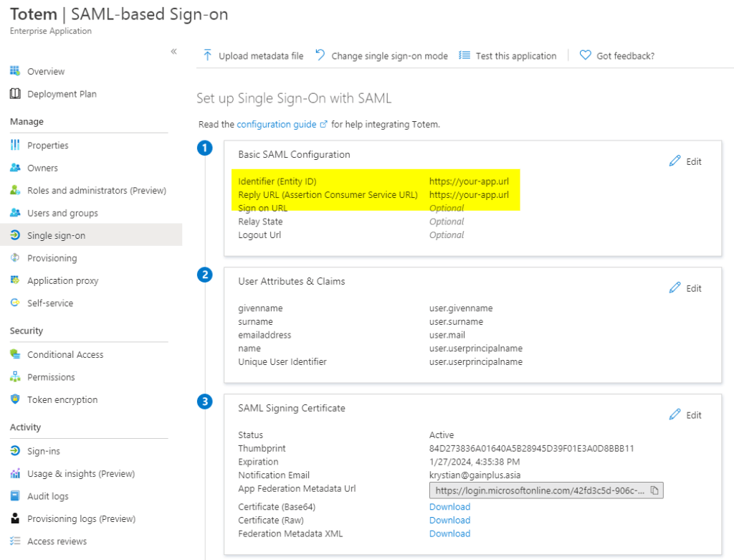Click the Roles and administrators icon
The height and width of the screenshot is (560, 734).
tap(15, 190)
